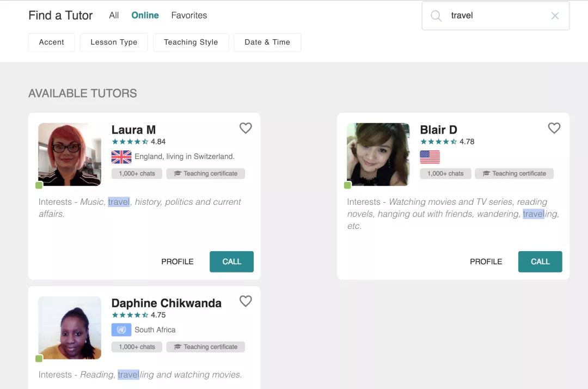Open the Date & Time filter
This screenshot has width=588, height=389.
[267, 42]
